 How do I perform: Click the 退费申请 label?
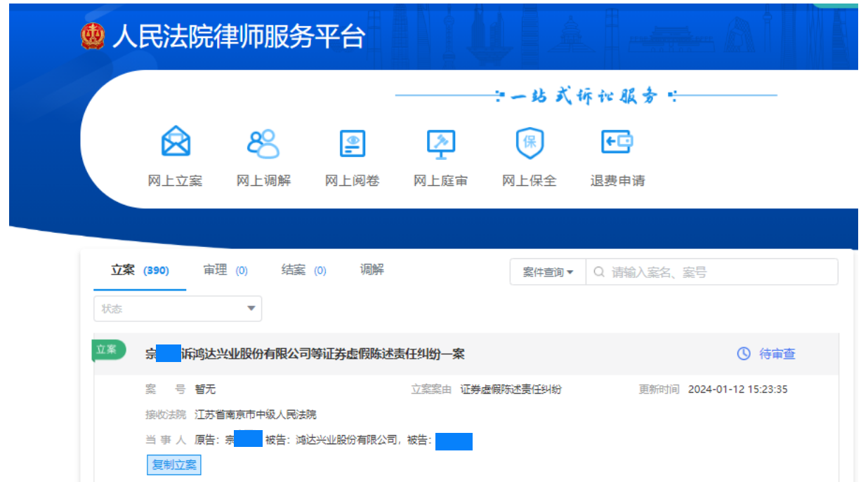(x=618, y=181)
